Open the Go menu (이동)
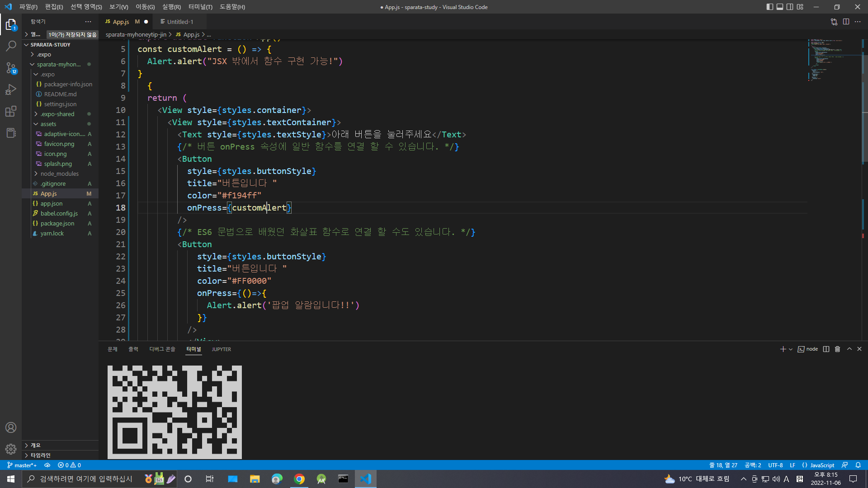Image resolution: width=868 pixels, height=488 pixels. (x=145, y=7)
